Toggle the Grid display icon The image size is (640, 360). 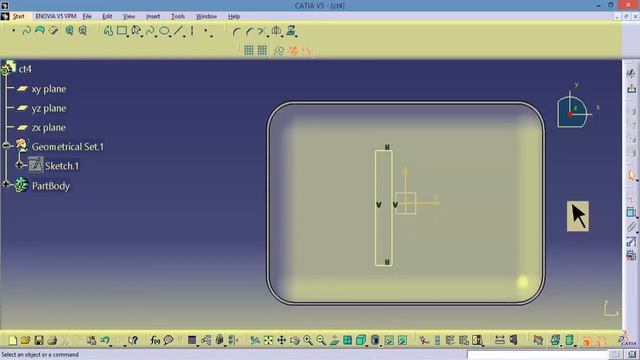(249, 50)
